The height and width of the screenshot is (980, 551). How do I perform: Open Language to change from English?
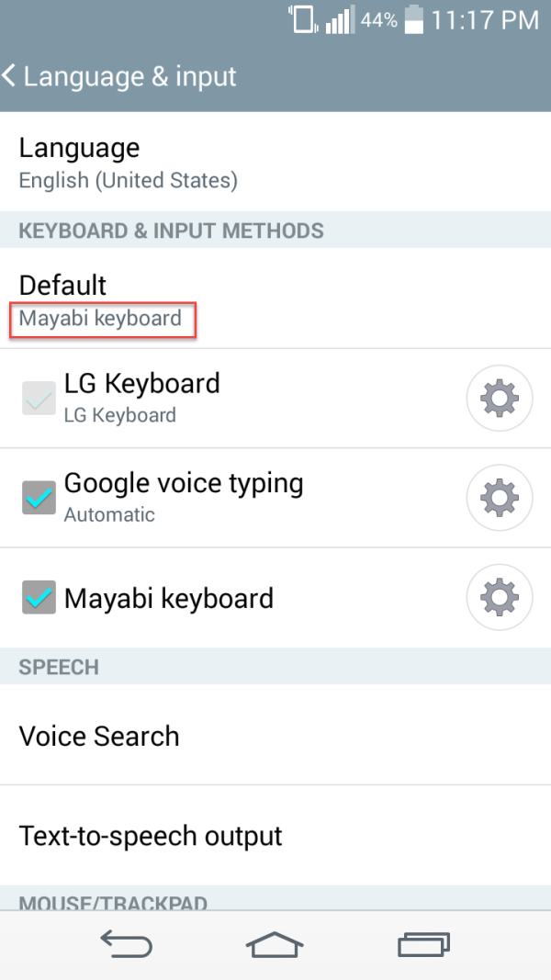(x=275, y=161)
